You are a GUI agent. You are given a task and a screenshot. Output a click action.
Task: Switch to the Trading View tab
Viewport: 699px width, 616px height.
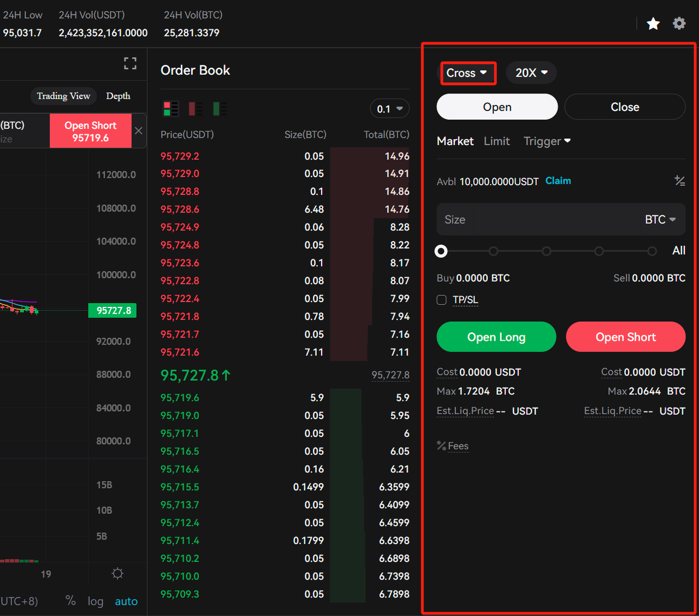[63, 96]
